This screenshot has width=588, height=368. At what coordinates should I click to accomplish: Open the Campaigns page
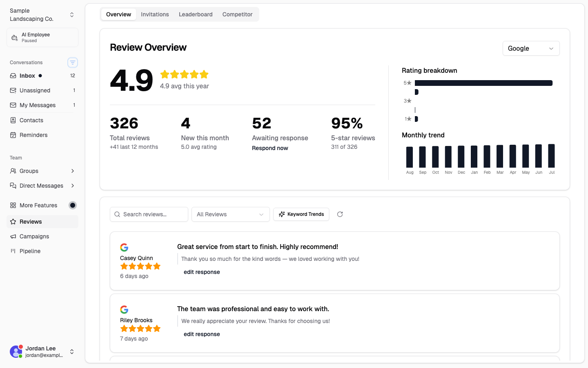[x=42, y=236]
